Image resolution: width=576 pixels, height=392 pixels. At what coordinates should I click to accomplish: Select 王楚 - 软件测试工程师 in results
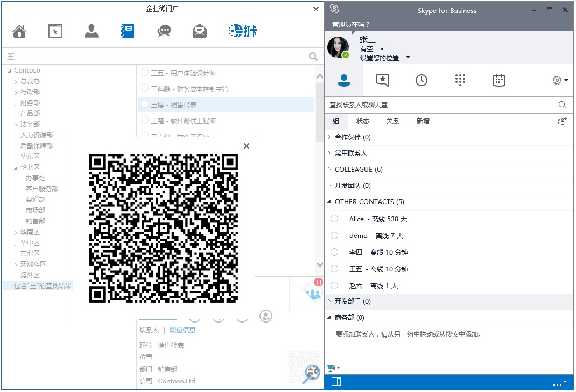tap(226, 121)
